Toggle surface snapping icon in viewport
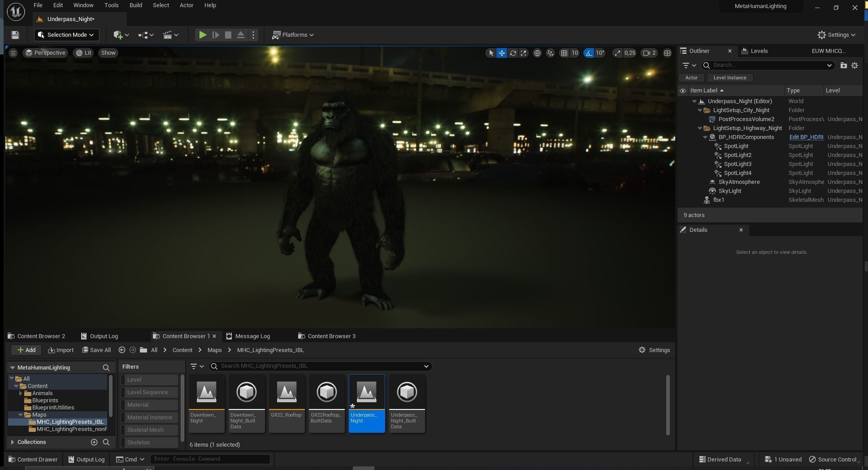868x470 pixels. (x=551, y=53)
